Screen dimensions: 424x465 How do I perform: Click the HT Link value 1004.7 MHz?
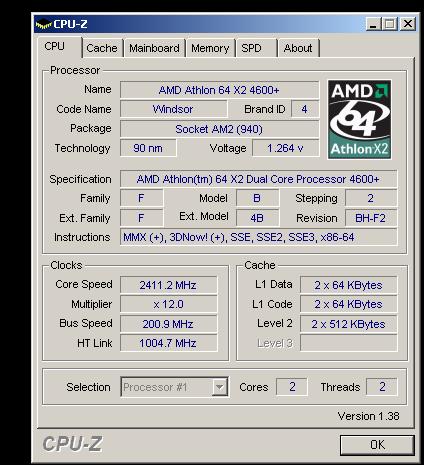point(168,343)
